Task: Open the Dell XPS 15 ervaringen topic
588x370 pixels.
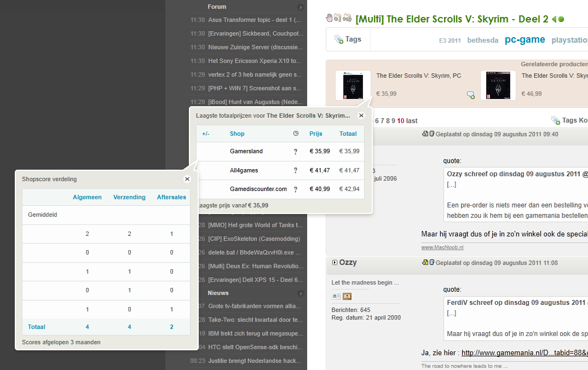Action: 255,280
